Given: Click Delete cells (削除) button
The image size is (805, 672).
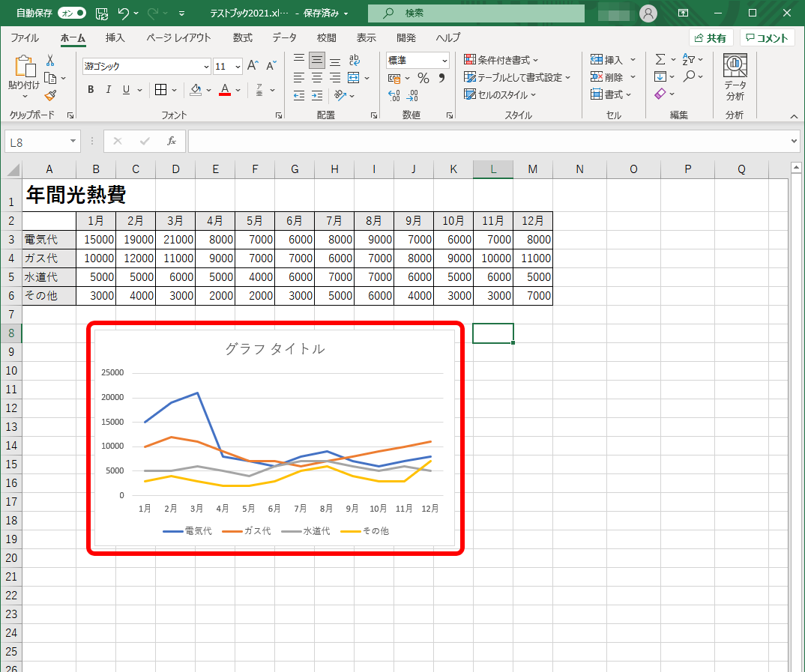Looking at the screenshot, I should pyautogui.click(x=606, y=77).
